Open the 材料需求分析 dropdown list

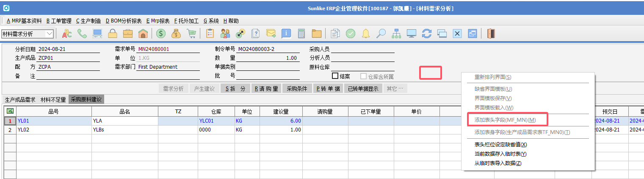click(50, 34)
